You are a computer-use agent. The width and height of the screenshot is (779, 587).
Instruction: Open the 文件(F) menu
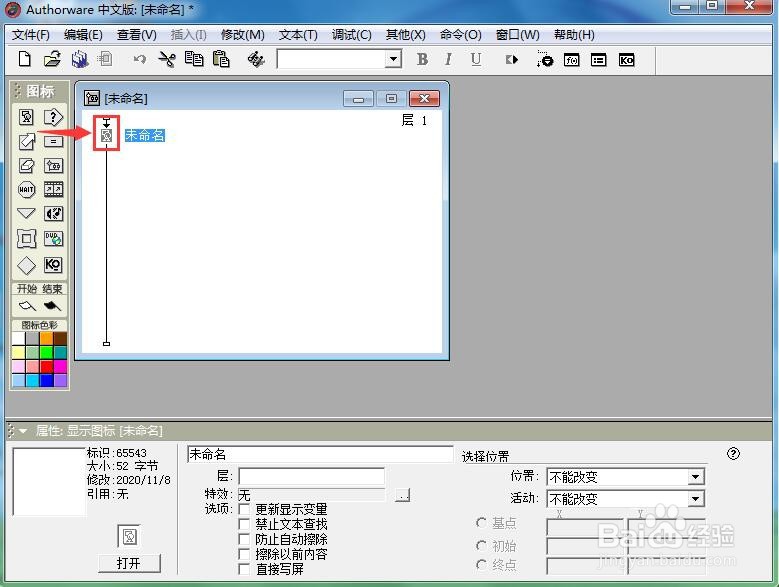[31, 35]
